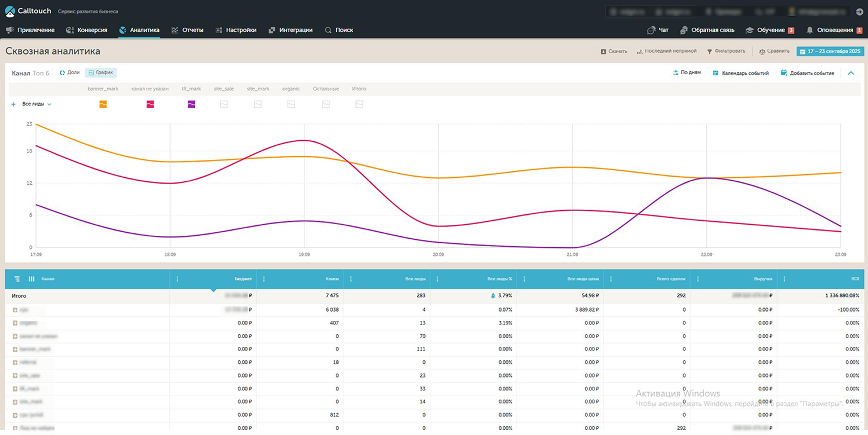The width and height of the screenshot is (868, 435).
Task: Click the Фильтровать button
Action: [726, 52]
